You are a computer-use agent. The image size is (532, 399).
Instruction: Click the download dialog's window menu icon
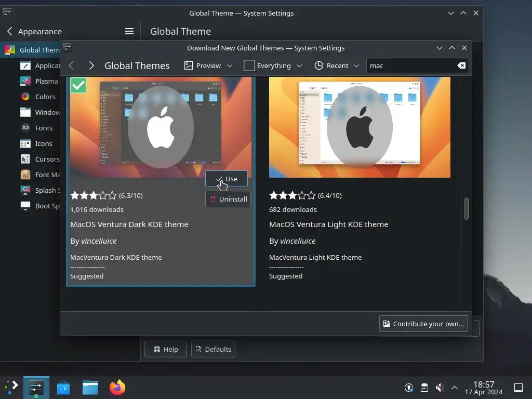(x=67, y=47)
